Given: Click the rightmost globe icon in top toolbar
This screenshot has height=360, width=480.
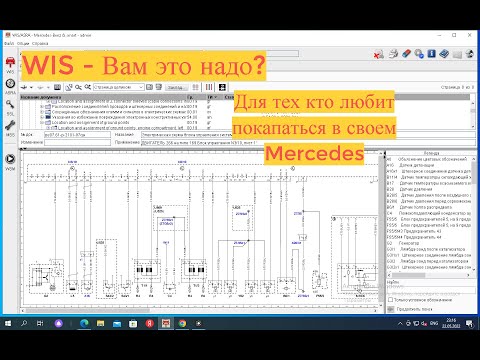Looking at the screenshot, I should (x=469, y=54).
